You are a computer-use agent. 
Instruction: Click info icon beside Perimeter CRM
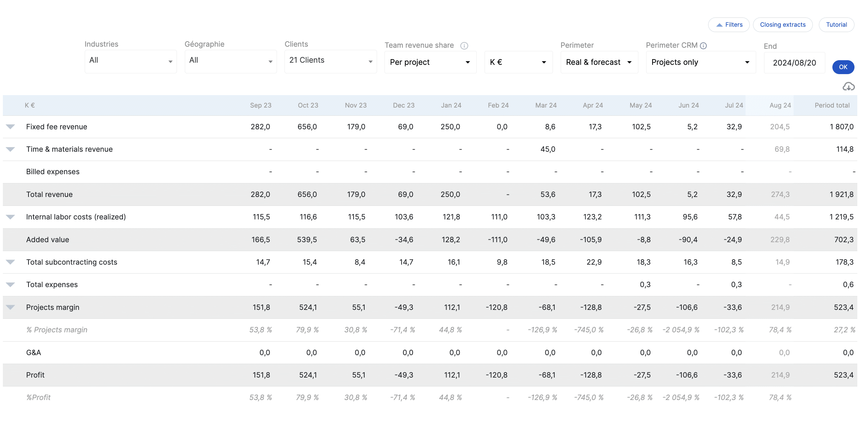click(x=703, y=46)
